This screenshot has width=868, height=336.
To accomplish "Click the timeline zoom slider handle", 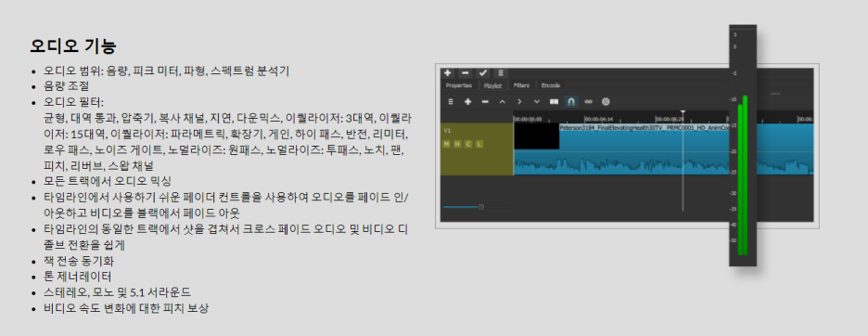I will [x=481, y=207].
